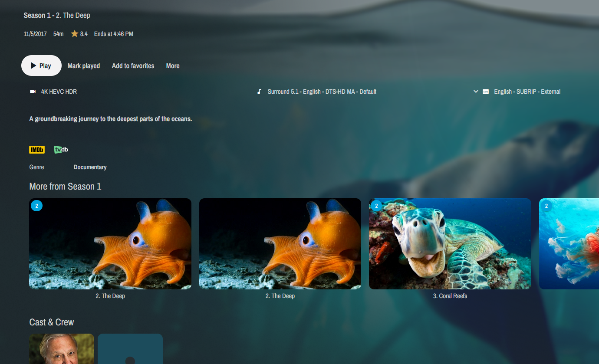Open the More options menu
This screenshot has height=364, width=599.
(x=173, y=66)
